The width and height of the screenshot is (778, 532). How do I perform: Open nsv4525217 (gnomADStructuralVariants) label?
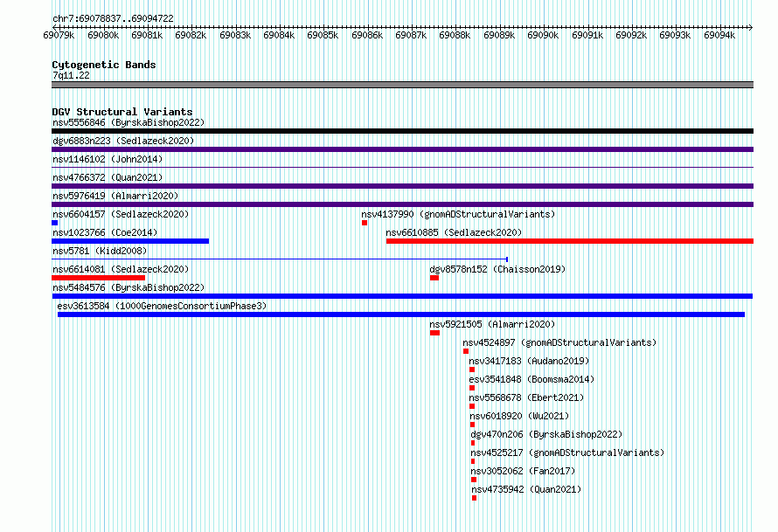tap(567, 453)
